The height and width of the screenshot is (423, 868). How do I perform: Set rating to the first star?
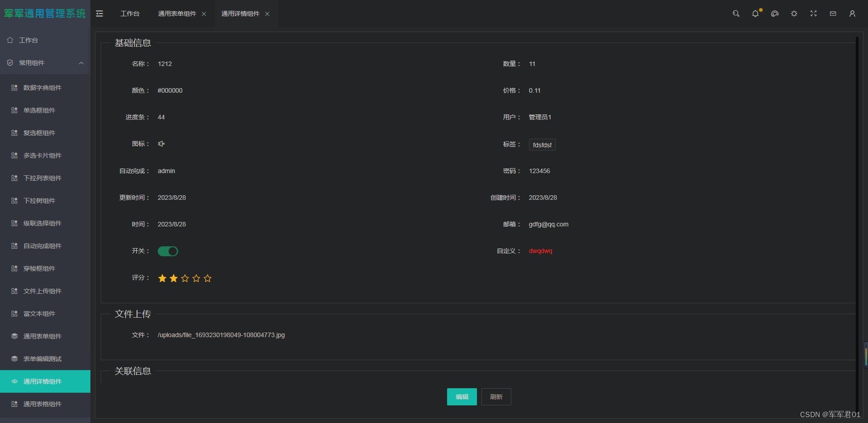coord(162,278)
